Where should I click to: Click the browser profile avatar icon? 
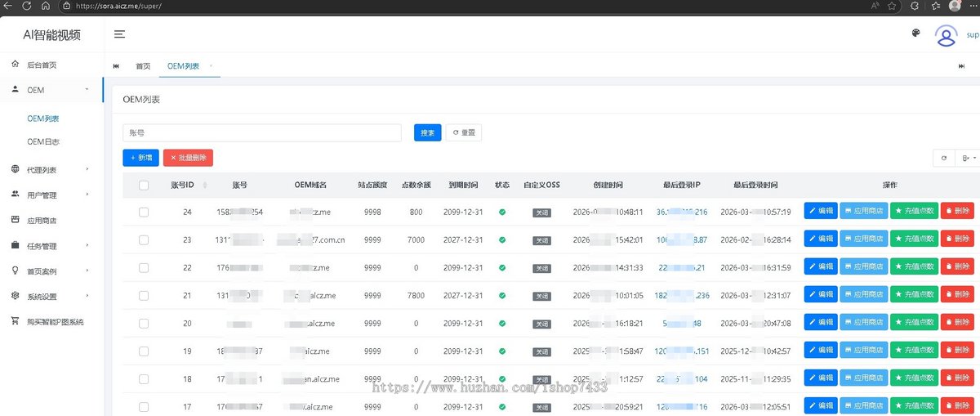click(955, 6)
